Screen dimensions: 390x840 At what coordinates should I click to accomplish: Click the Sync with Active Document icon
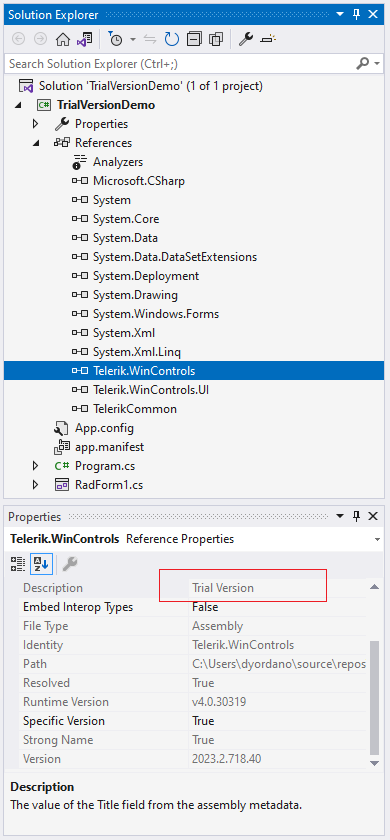point(150,39)
